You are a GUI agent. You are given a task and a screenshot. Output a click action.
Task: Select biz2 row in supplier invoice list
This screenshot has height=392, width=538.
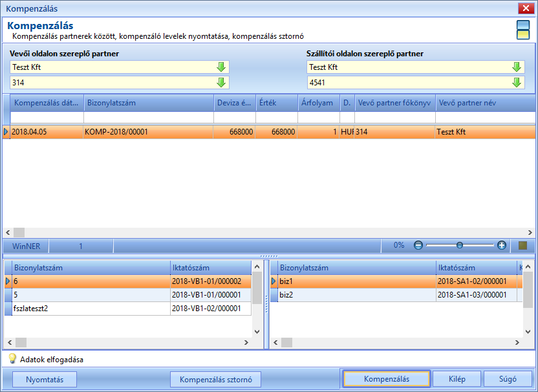396,295
